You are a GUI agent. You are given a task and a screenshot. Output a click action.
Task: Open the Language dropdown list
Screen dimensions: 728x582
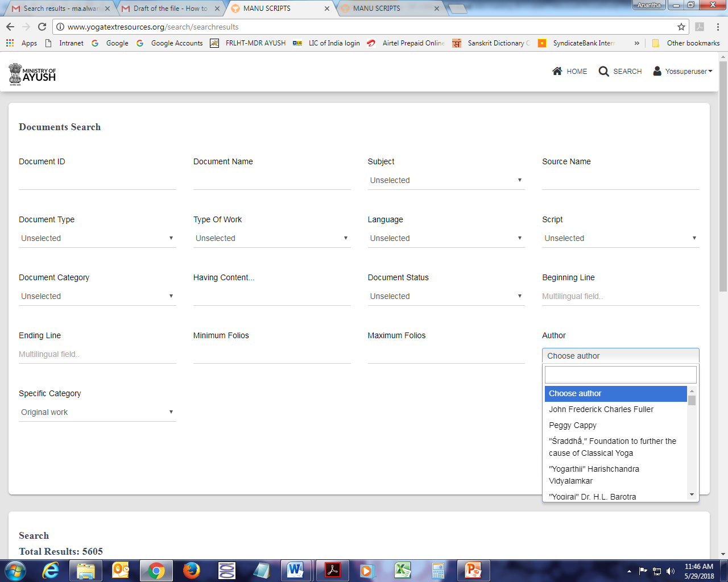point(445,238)
